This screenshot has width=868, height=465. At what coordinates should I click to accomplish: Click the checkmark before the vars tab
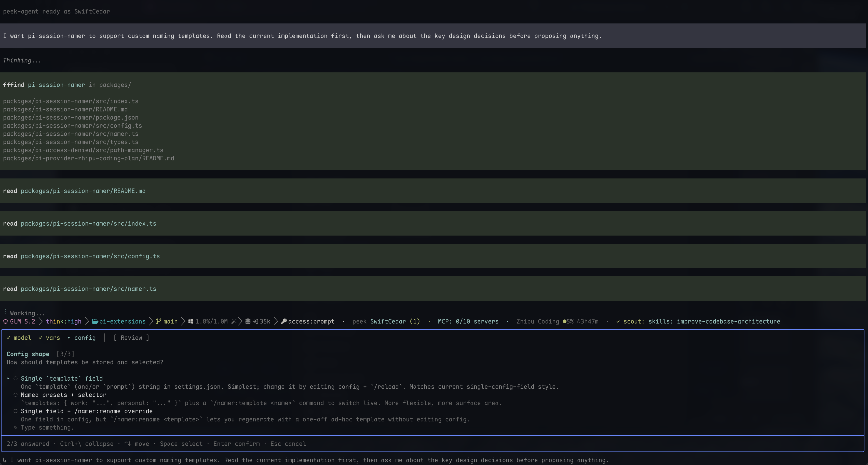pyautogui.click(x=40, y=338)
